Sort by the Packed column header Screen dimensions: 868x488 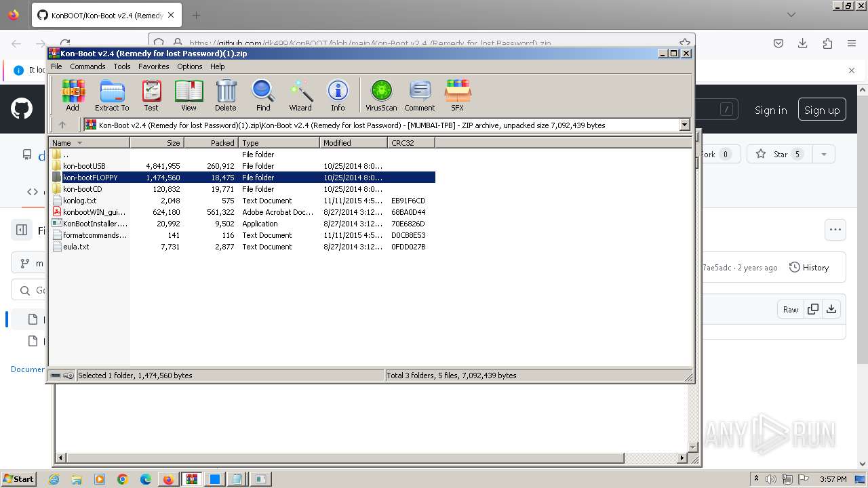(x=211, y=142)
